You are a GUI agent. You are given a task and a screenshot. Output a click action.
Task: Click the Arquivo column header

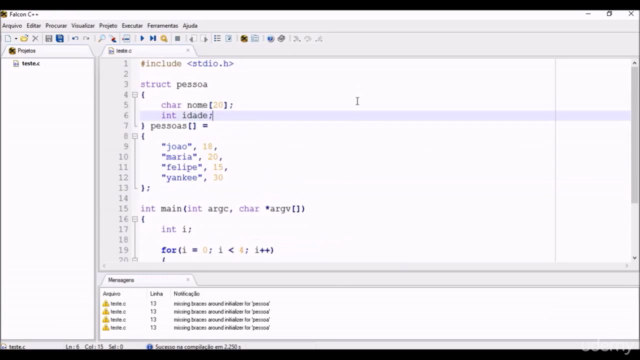[111, 294]
